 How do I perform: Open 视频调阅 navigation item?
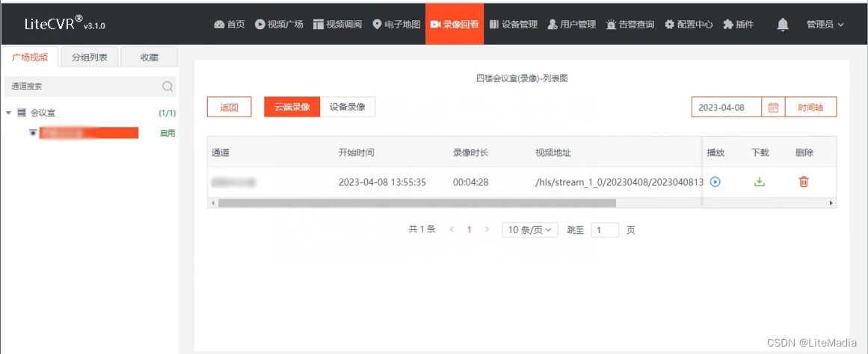pos(337,25)
